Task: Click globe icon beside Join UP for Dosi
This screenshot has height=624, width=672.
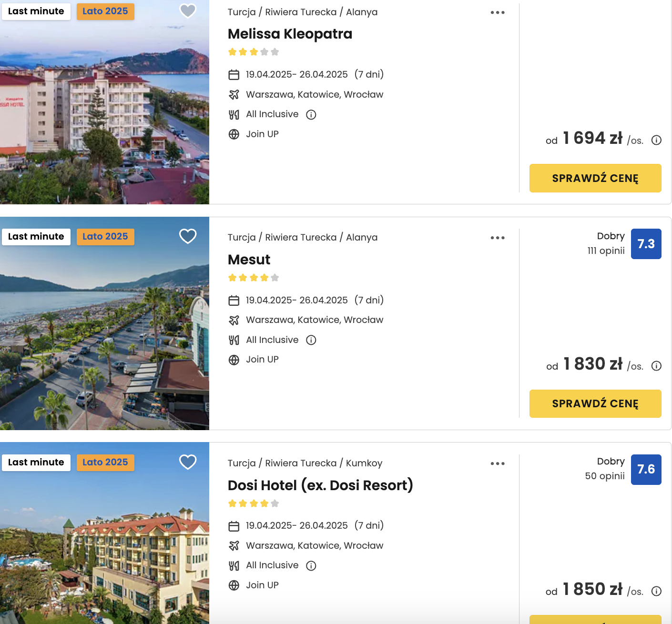Action: pos(234,585)
